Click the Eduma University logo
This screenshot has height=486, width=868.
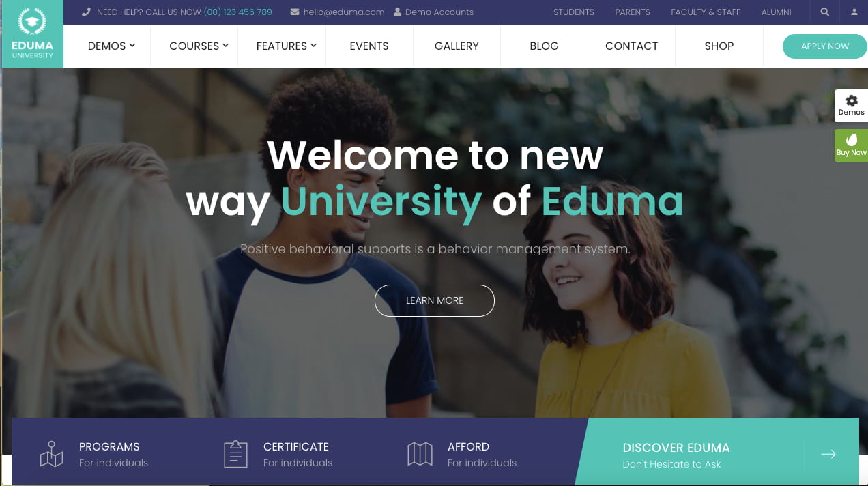tap(32, 33)
